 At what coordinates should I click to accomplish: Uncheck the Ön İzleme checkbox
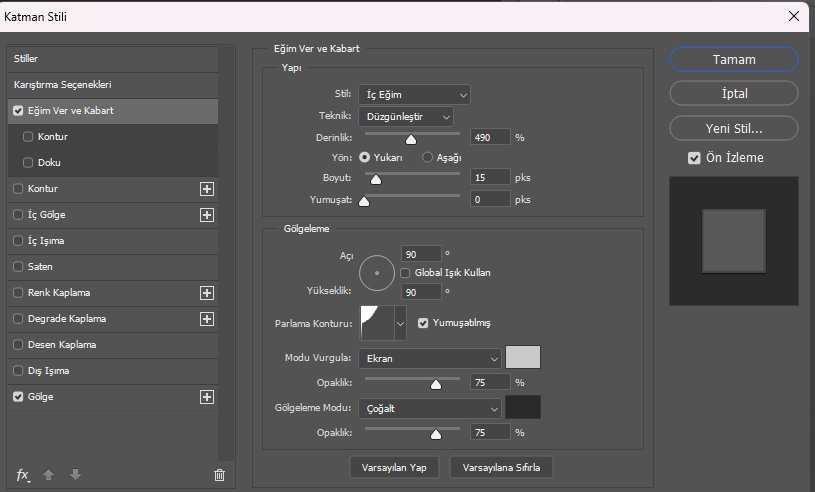pos(694,158)
